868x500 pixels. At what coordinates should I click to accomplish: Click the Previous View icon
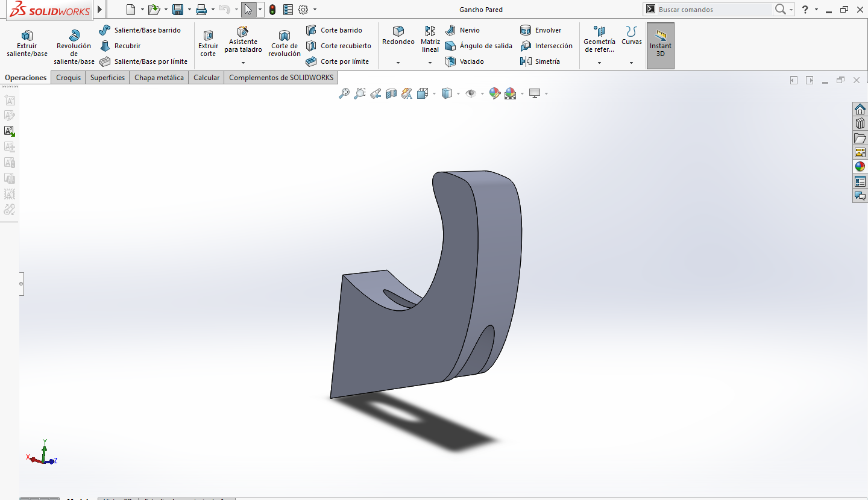pyautogui.click(x=376, y=93)
